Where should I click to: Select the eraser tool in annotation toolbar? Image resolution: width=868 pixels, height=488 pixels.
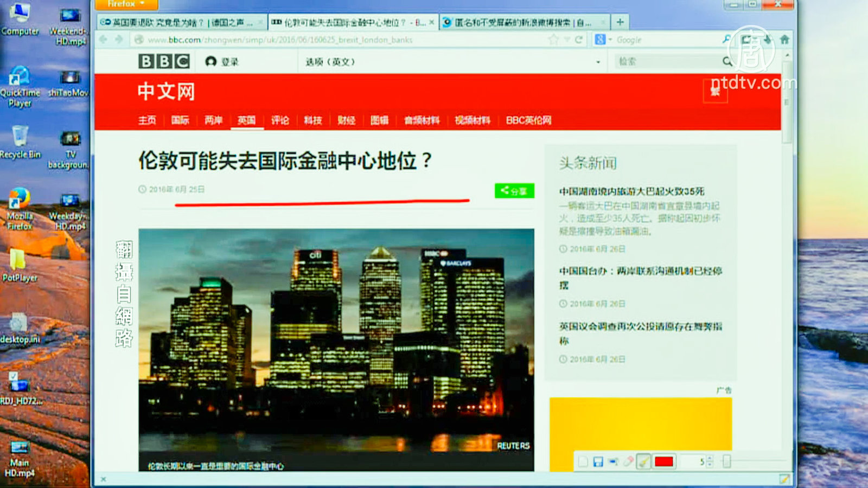628,461
